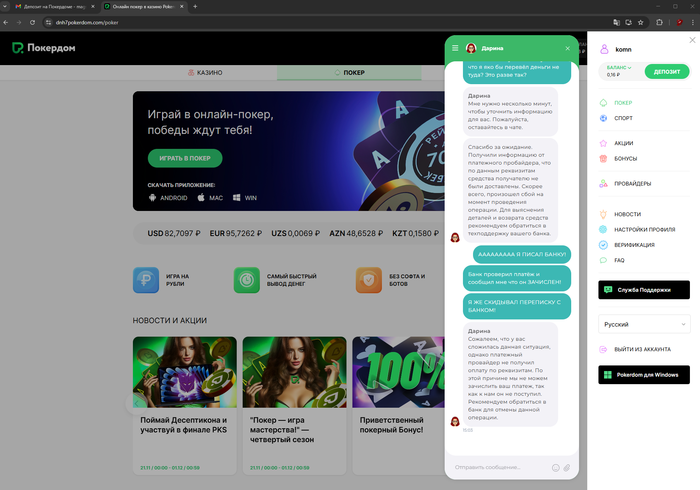Viewport: 700px width, 490px height.
Task: Open Настройки профиля
Action: click(645, 229)
